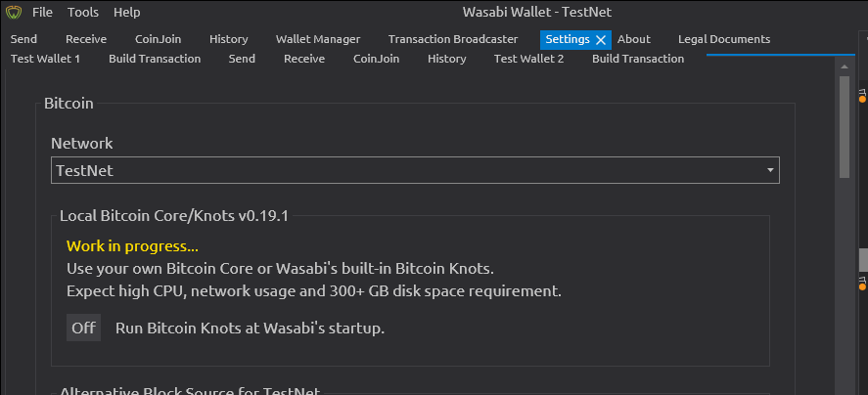
Task: Open Build Transaction tab after Test Wallet 2
Action: point(638,59)
